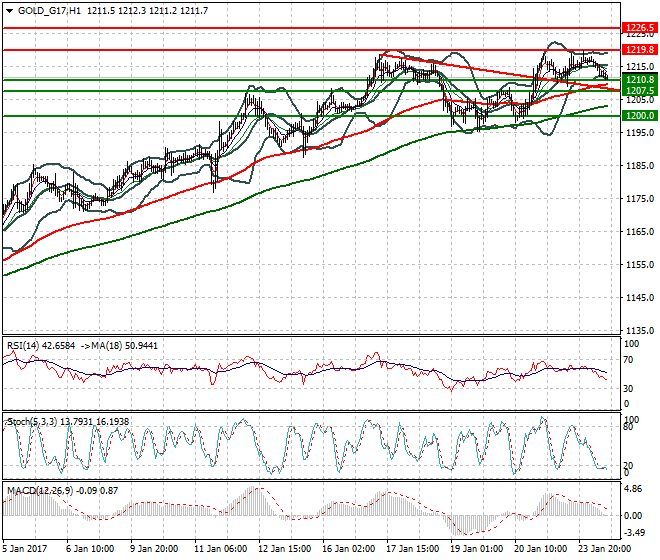Viewport: 660px width, 560px height.
Task: Click the 23 Jan 20:00 time axis label
Action: (x=604, y=549)
